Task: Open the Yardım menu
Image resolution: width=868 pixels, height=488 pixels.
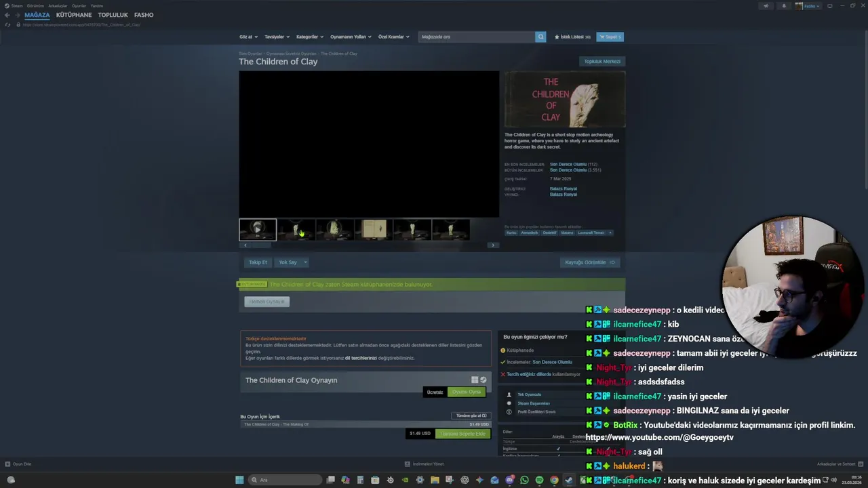Action: (97, 5)
